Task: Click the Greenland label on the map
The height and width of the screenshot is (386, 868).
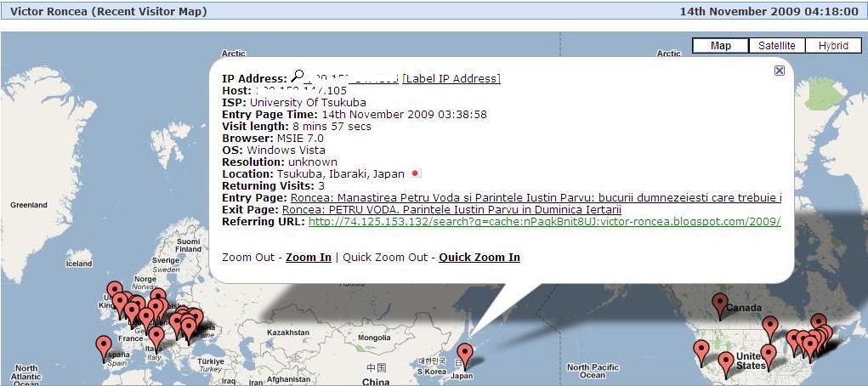Action: point(29,205)
